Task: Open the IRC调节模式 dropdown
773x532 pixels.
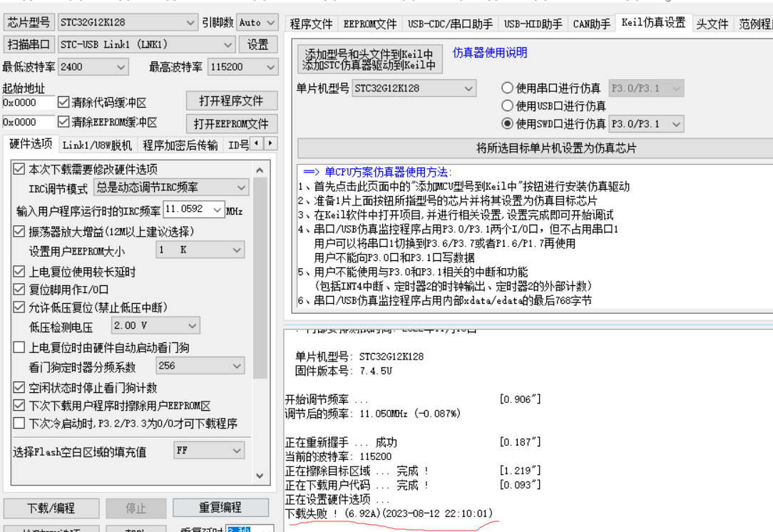Action: click(x=171, y=188)
